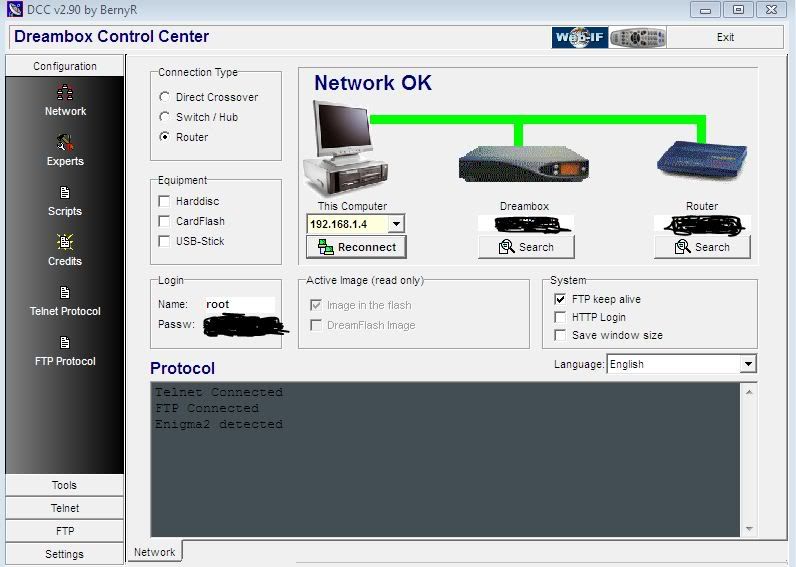The width and height of the screenshot is (796, 567).
Task: Select Direct Crossover connection type
Action: [164, 96]
